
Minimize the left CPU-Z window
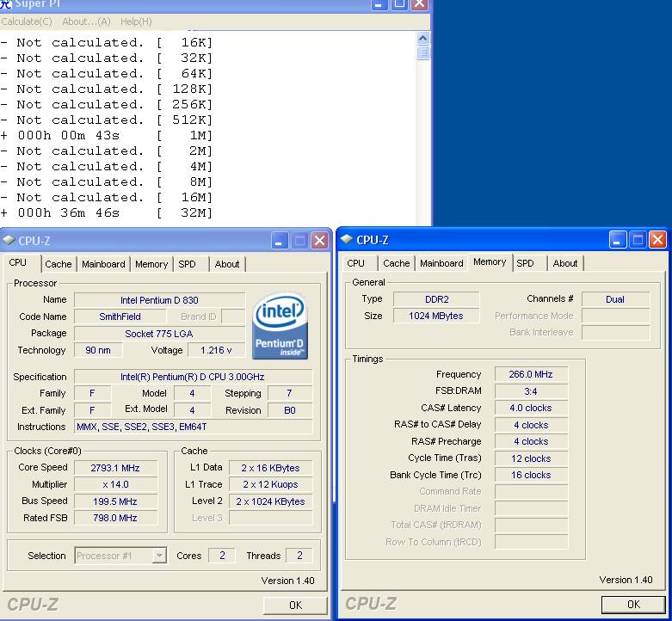280,241
